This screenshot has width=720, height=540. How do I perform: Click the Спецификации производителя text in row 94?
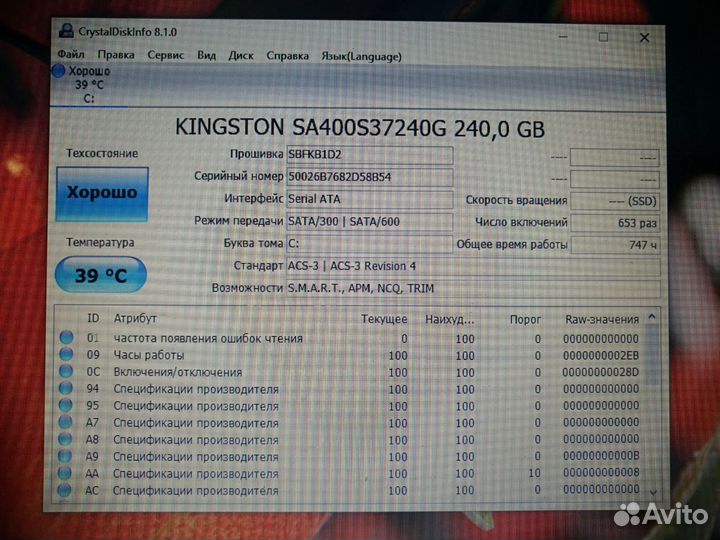tap(196, 389)
